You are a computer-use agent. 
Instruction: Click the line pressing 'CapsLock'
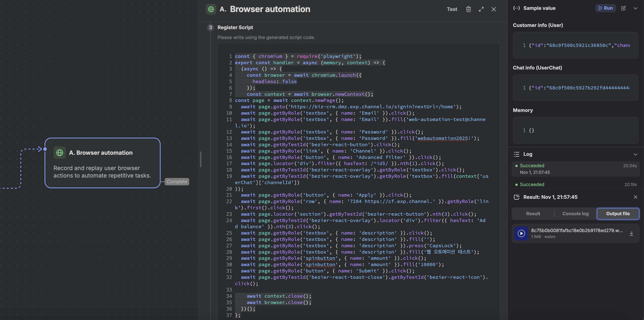tap(351, 245)
